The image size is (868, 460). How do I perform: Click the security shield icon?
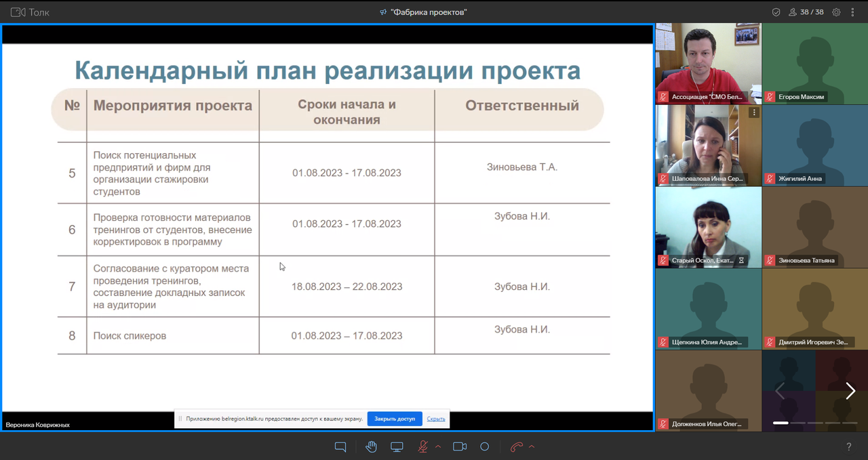tap(776, 12)
